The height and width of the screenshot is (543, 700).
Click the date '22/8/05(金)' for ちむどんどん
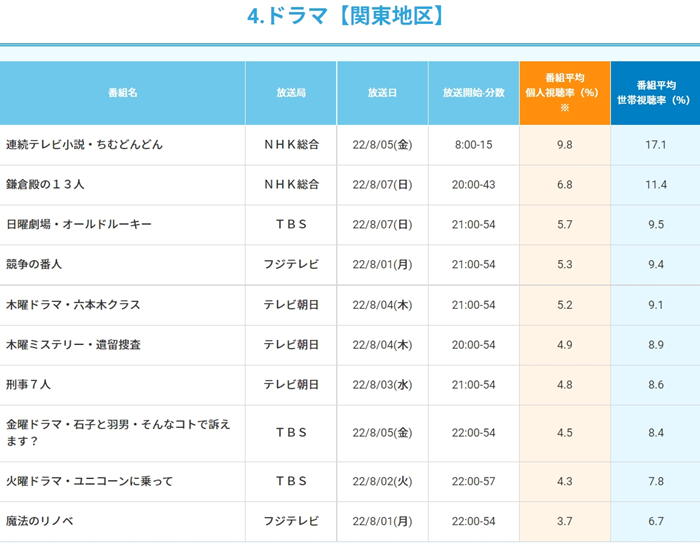(x=382, y=145)
